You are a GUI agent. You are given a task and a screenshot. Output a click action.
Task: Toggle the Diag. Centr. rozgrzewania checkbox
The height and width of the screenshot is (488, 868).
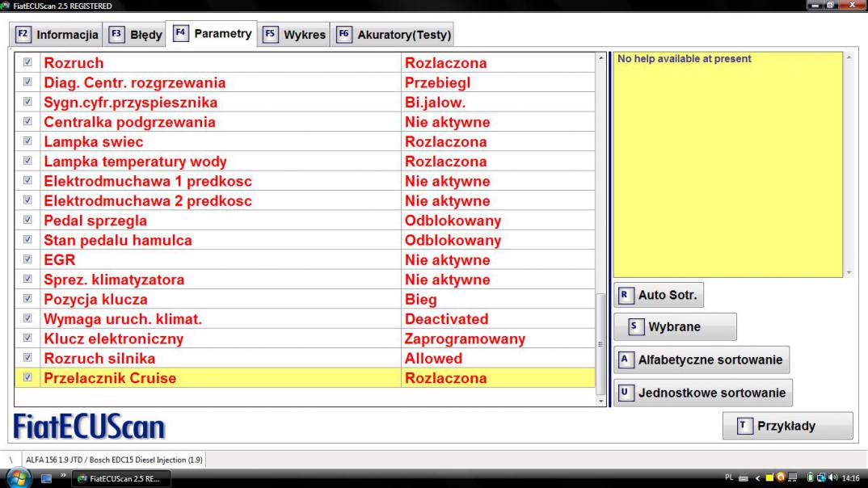point(27,82)
